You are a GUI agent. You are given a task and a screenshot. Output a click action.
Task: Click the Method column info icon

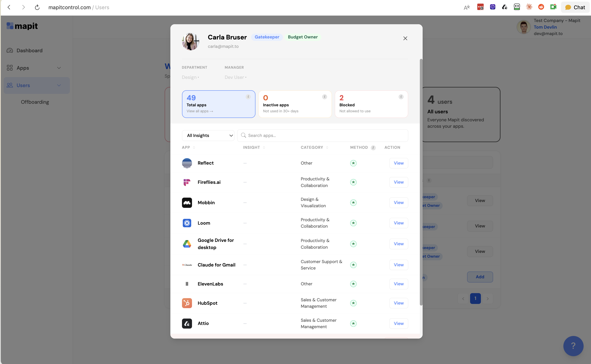(x=373, y=148)
